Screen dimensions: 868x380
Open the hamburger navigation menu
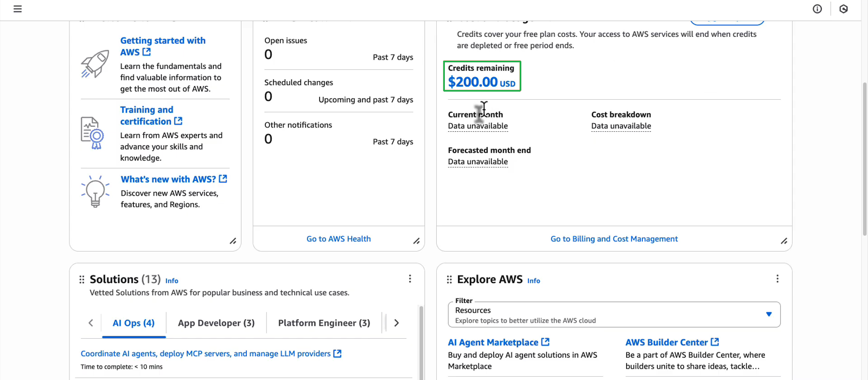click(x=17, y=9)
